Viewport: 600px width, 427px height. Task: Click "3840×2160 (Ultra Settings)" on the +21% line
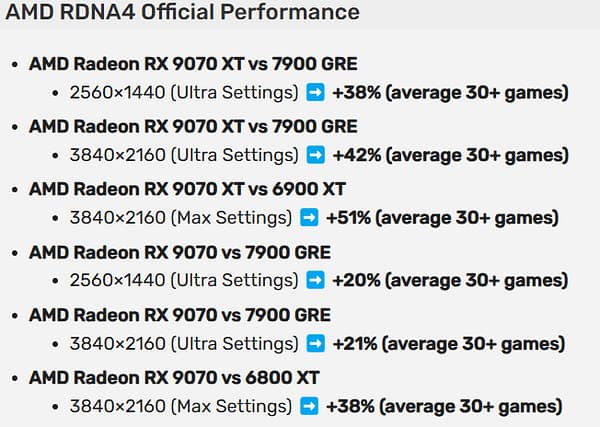click(183, 344)
